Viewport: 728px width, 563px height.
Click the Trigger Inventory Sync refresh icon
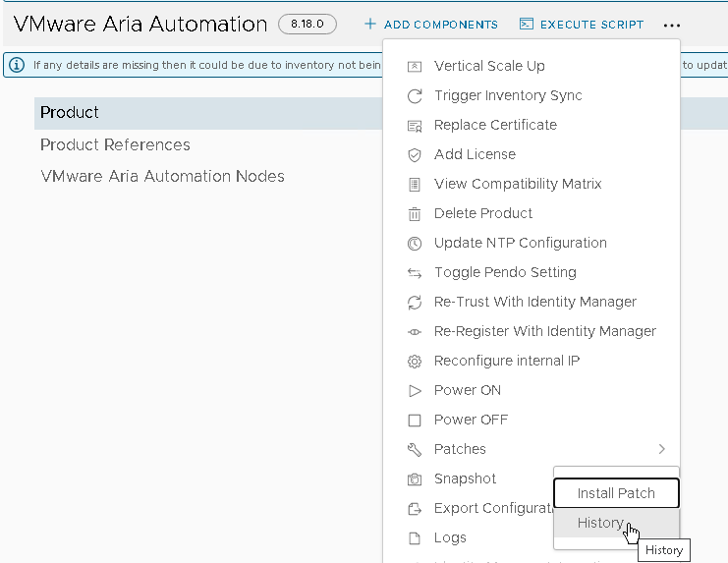(415, 96)
